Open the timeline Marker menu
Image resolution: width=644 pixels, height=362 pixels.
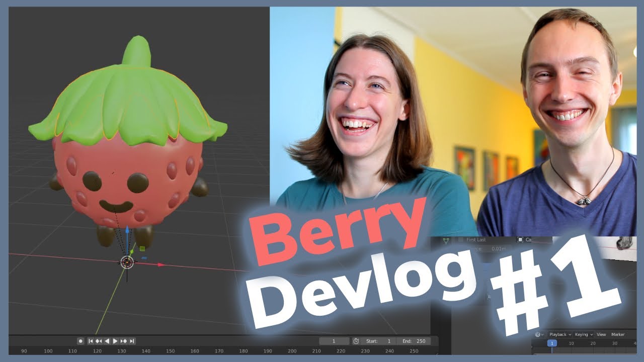[x=618, y=334]
